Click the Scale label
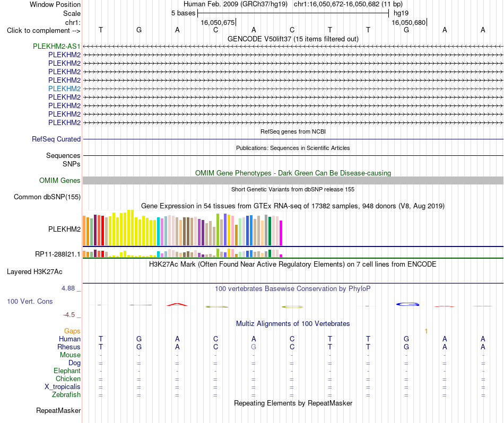 tap(72, 13)
